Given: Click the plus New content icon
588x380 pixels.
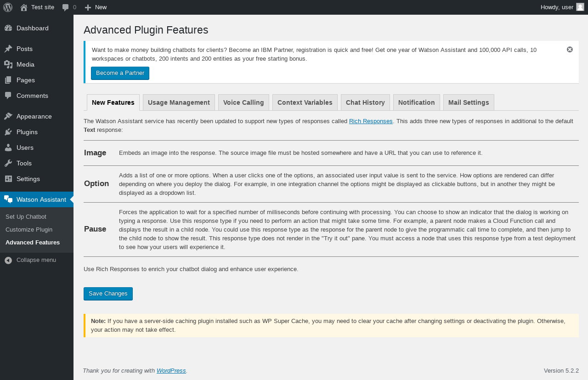Looking at the screenshot, I should (88, 7).
